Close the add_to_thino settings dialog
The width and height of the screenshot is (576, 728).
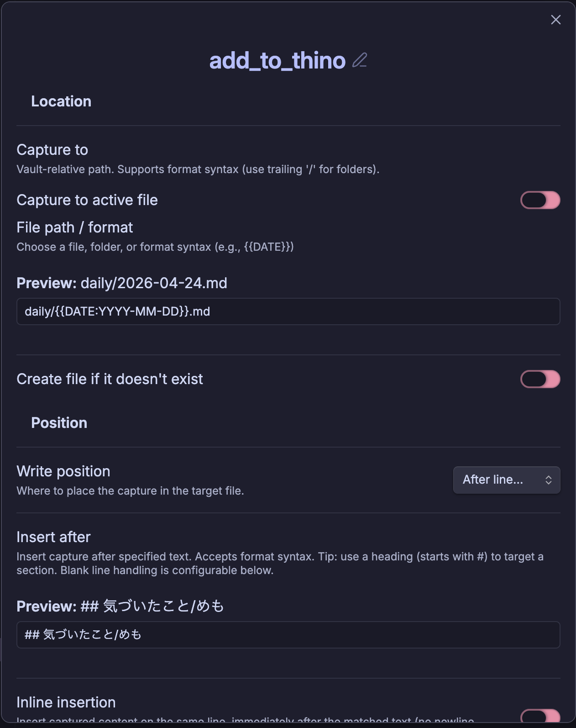(x=555, y=20)
